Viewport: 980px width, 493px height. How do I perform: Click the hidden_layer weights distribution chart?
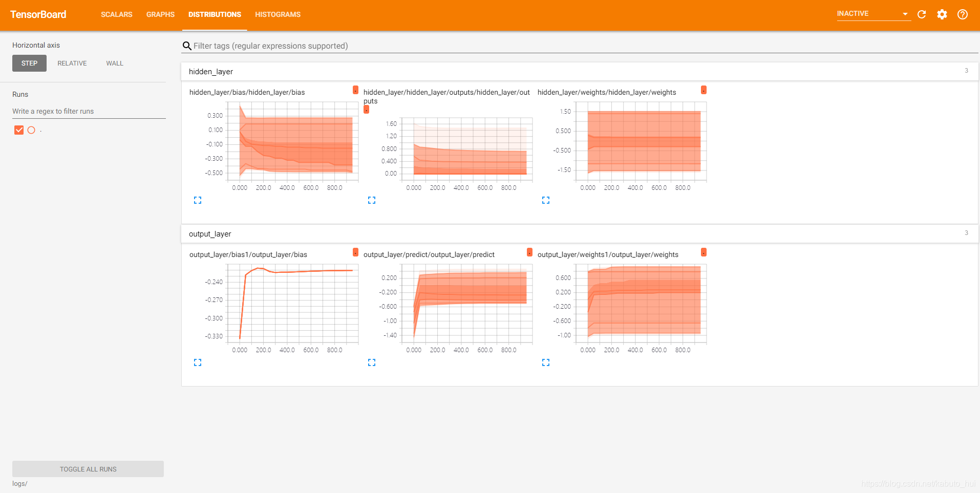[x=641, y=142]
